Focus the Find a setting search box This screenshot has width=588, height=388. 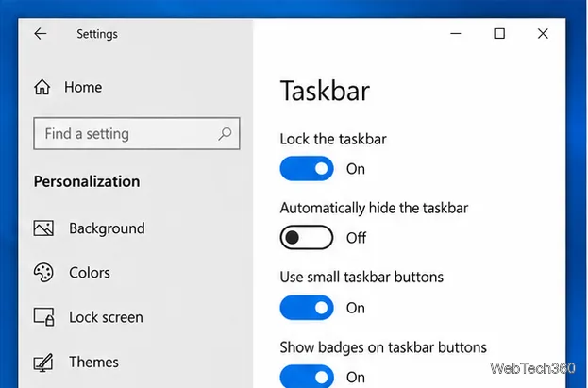(137, 134)
